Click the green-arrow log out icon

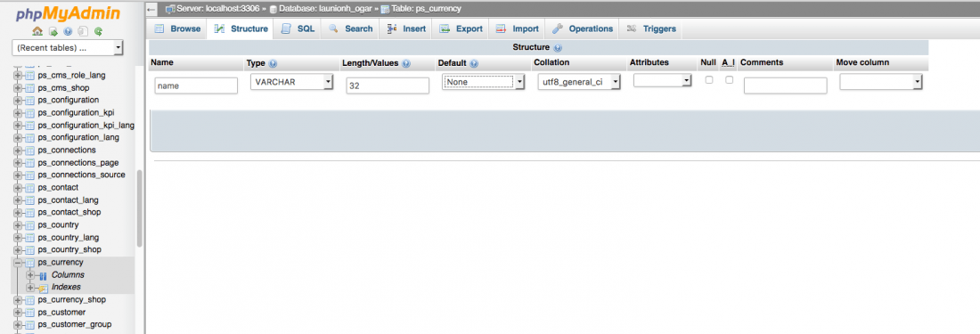(53, 30)
